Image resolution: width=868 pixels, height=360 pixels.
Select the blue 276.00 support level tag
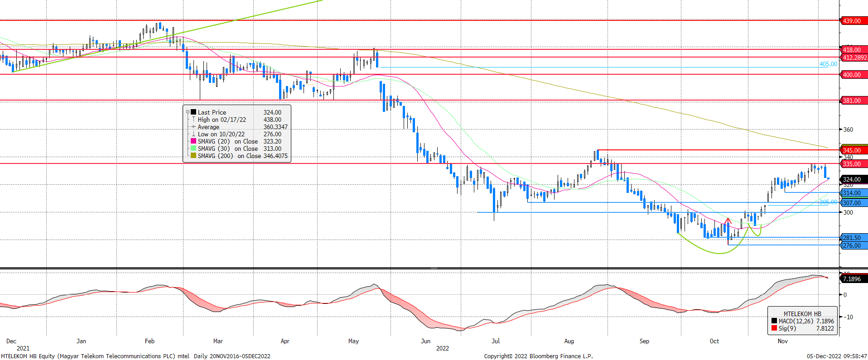coord(853,245)
